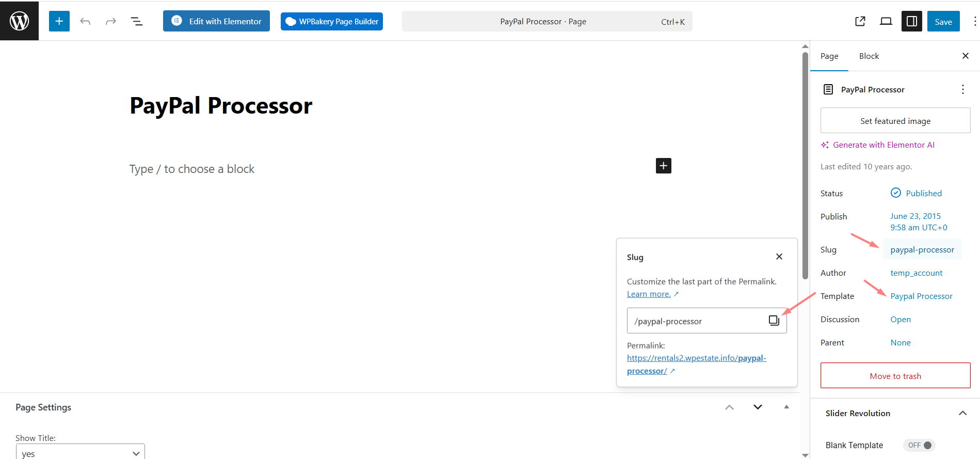Screen dimensions: 980x459
Task: Click the Save button
Action: point(943,21)
